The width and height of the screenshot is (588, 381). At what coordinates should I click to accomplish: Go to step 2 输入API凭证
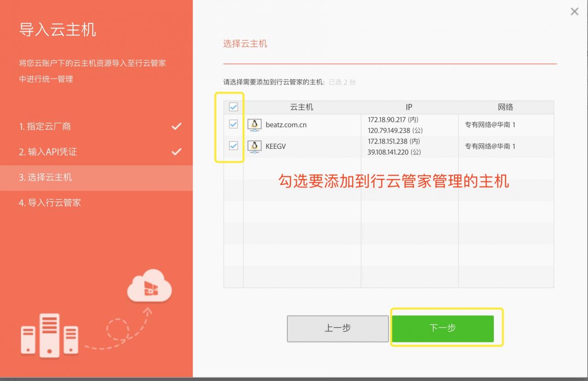point(48,152)
